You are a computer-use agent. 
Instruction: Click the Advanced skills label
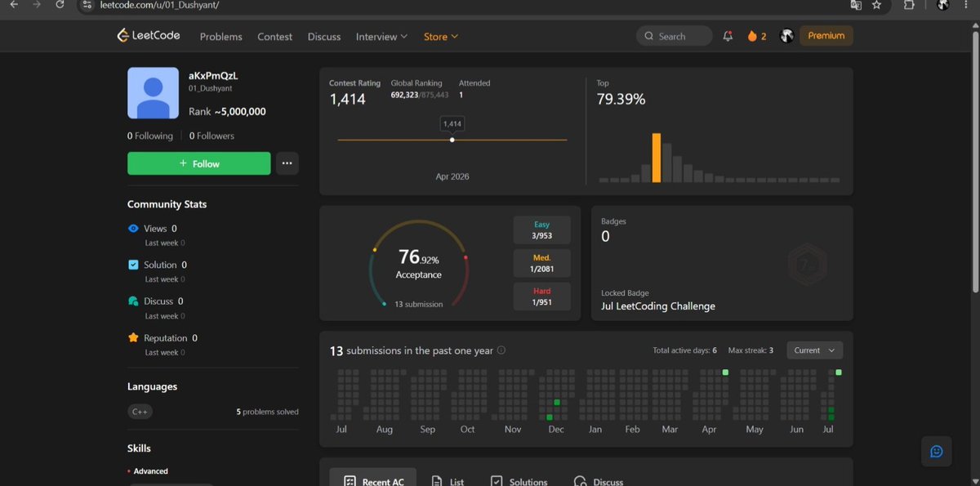(151, 471)
